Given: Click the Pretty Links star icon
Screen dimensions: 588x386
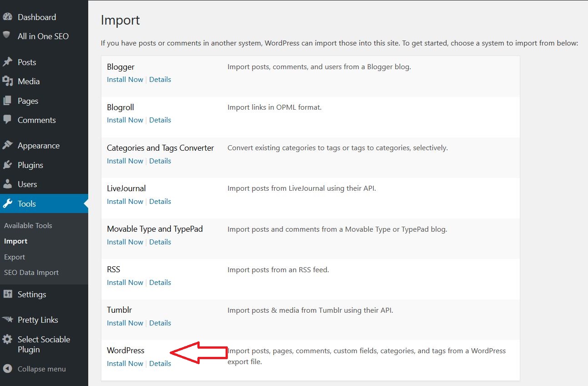Looking at the screenshot, I should click(7, 320).
